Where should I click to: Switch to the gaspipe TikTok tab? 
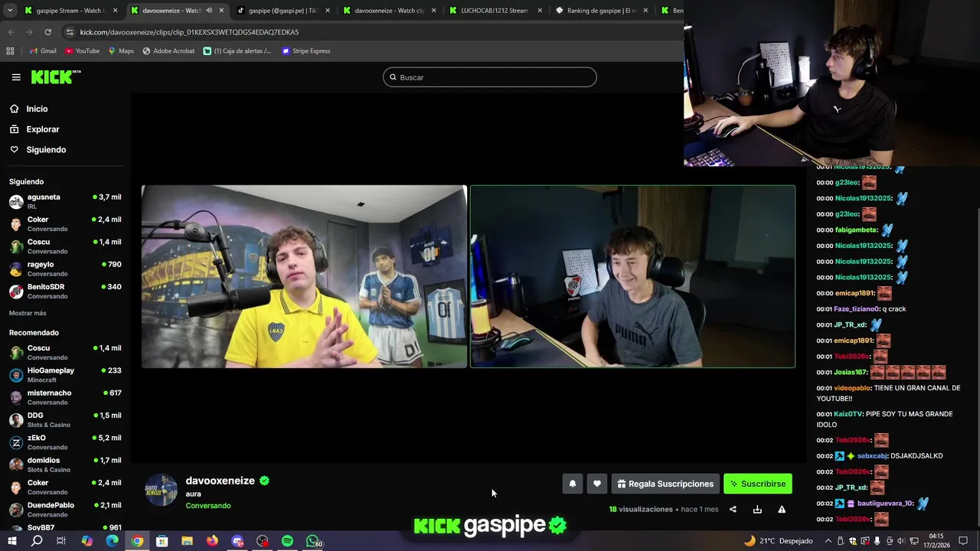point(283,11)
